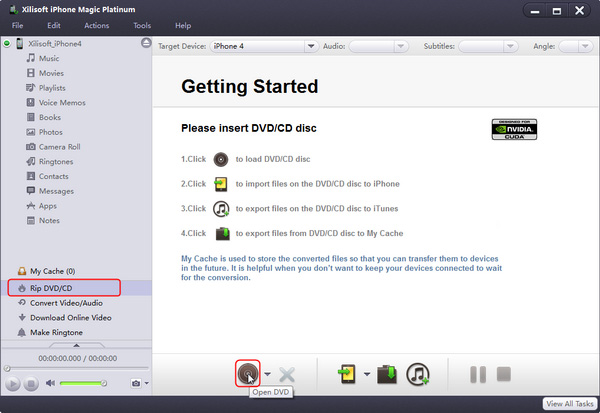Expand the Target Device dropdown
Viewport: 600px width, 413px height.
pyautogui.click(x=311, y=46)
